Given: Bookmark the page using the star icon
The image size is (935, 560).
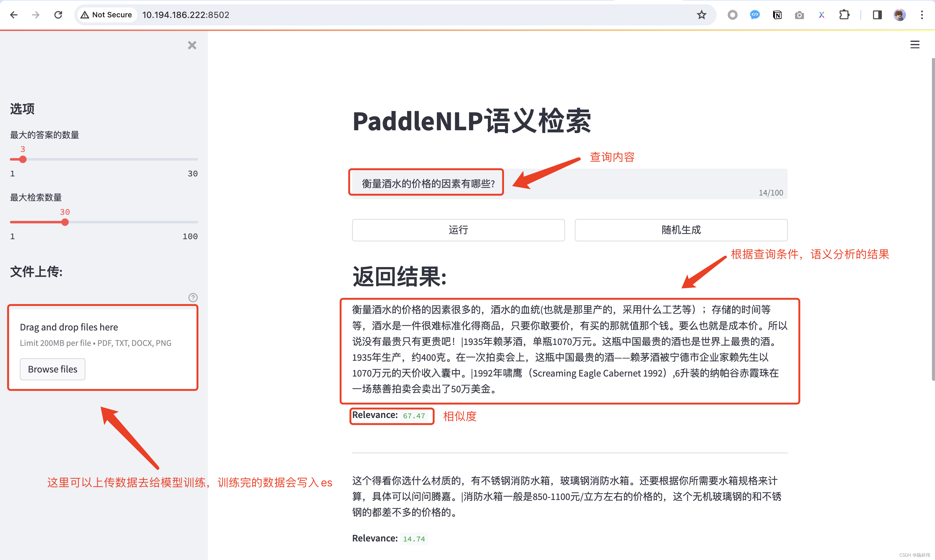Looking at the screenshot, I should point(701,15).
